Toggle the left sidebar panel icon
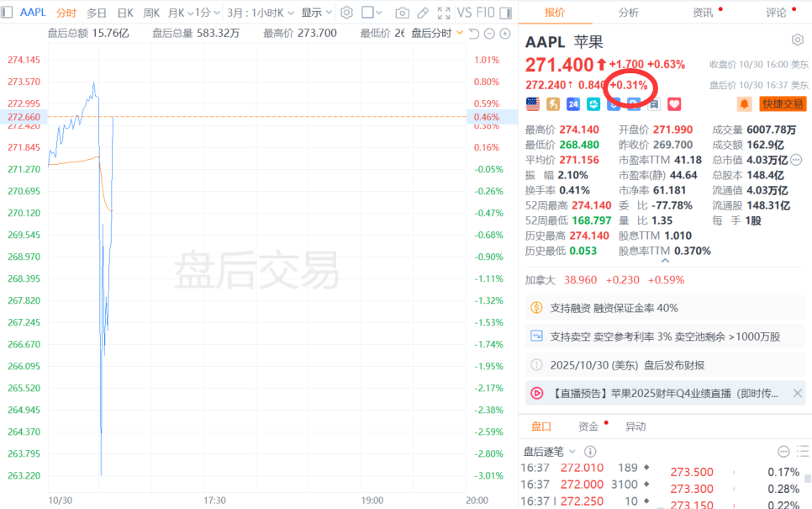This screenshot has width=812, height=509. (7, 12)
